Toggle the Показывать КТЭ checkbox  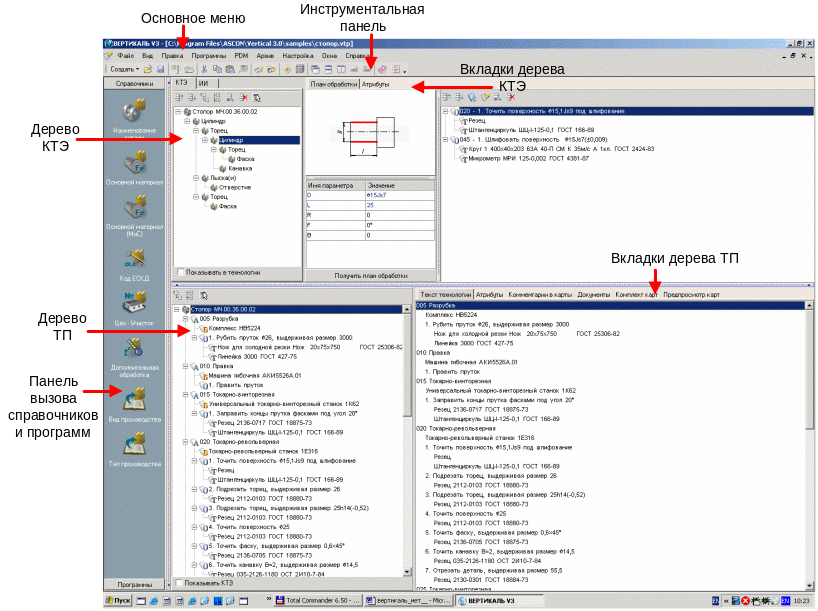(179, 582)
